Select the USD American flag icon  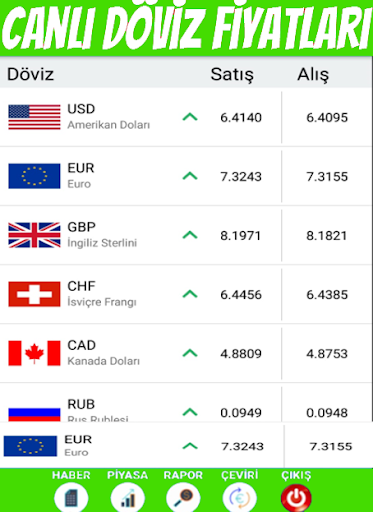(34, 117)
